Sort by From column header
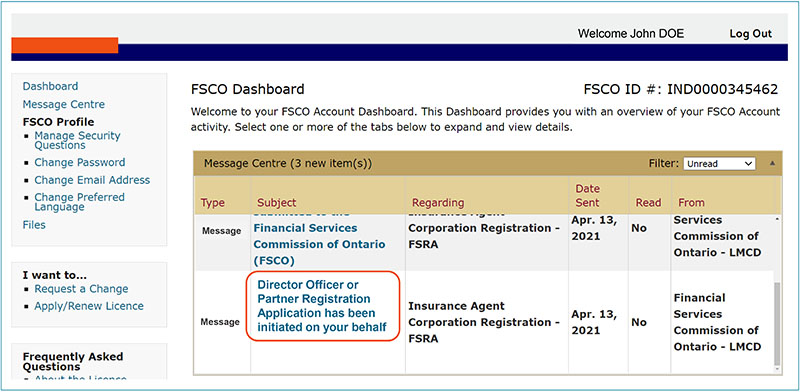Viewport: 800px width, 392px height. pyautogui.click(x=691, y=203)
